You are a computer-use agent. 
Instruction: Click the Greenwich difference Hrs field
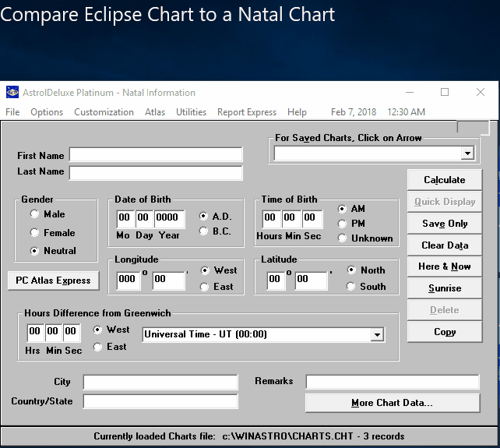pos(35,333)
